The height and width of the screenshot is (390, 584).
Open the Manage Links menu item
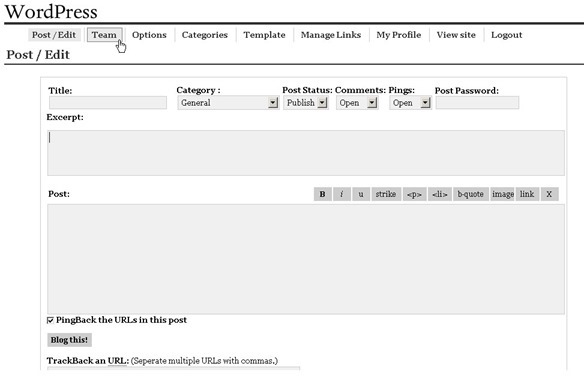331,35
